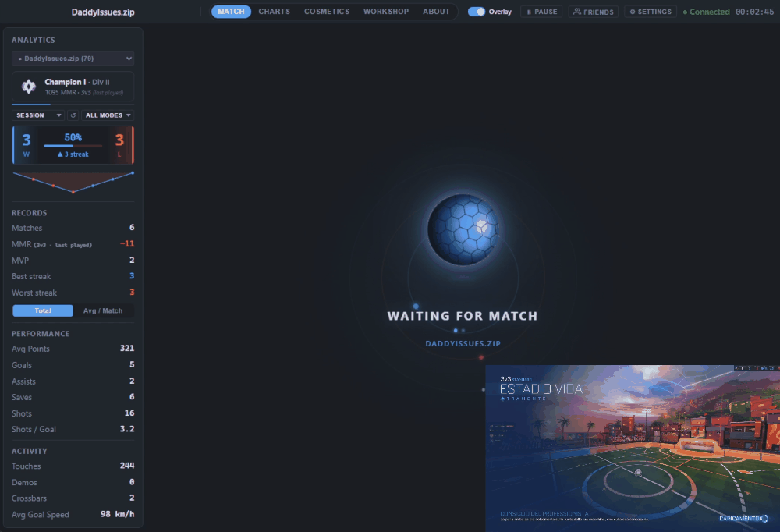The image size is (780, 532).
Task: Click the Shots stat row
Action: (73, 413)
